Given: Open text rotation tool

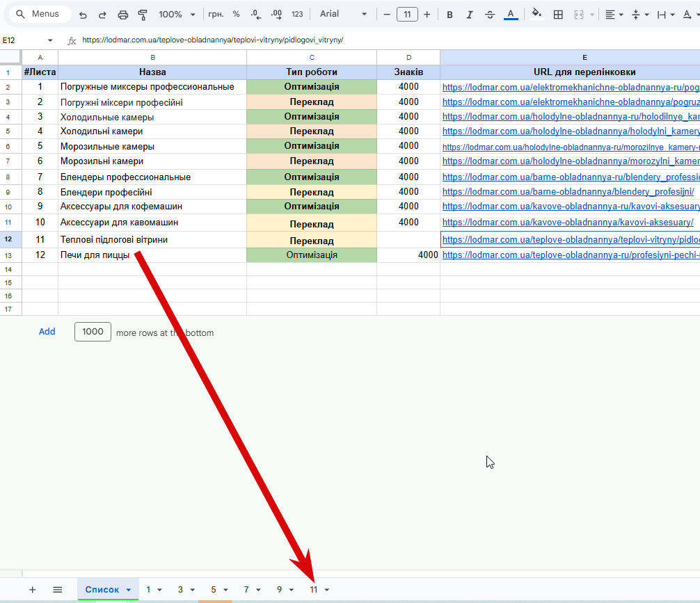Looking at the screenshot, I should tap(690, 15).
